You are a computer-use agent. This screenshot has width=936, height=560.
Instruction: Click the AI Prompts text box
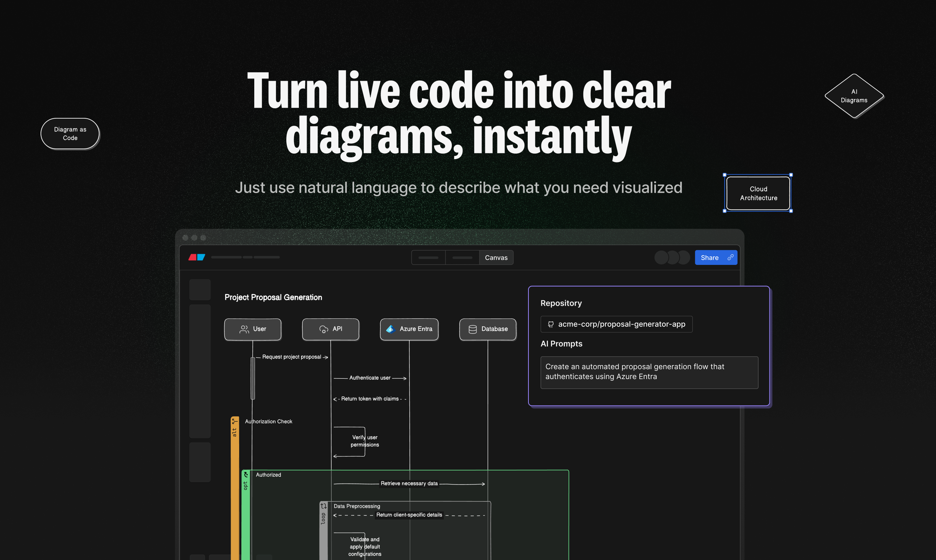(x=649, y=372)
